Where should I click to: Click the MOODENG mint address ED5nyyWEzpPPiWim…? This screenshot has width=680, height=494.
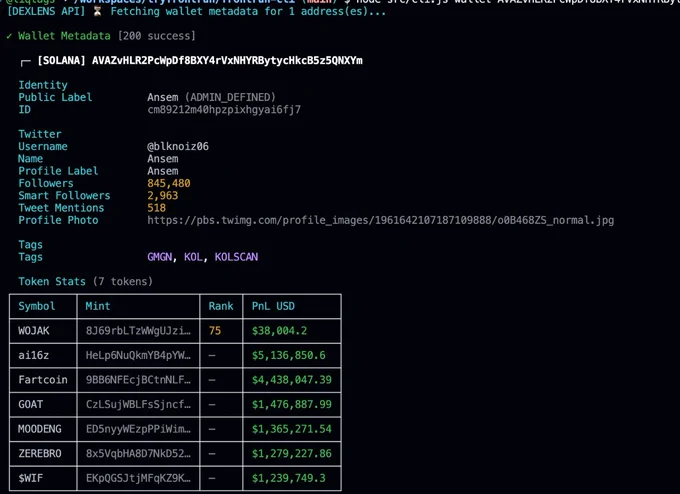click(138, 429)
